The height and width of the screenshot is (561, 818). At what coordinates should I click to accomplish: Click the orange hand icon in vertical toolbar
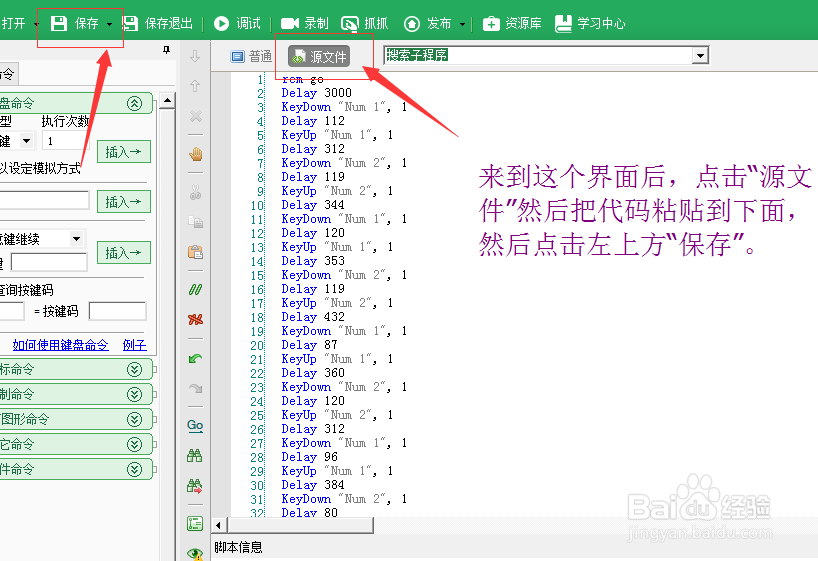pos(196,154)
